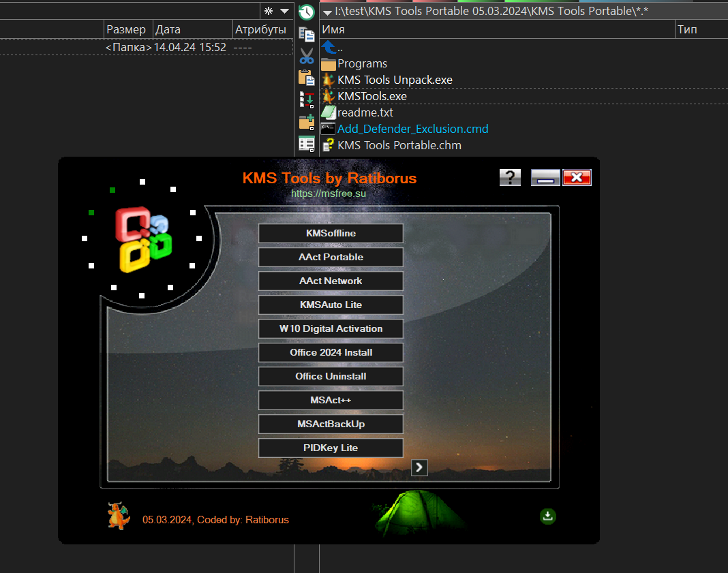Click the KMS Tools by Ratiborus title

click(329, 178)
